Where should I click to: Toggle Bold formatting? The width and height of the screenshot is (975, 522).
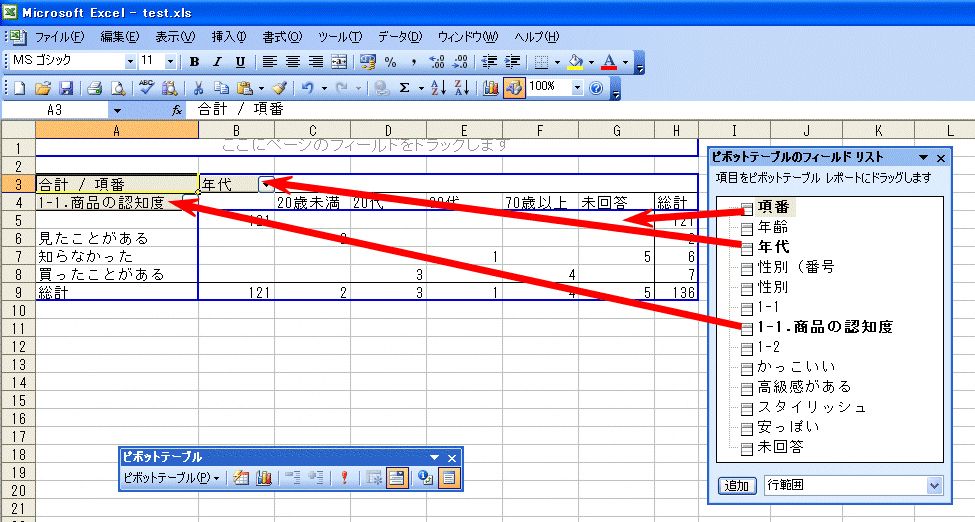(x=195, y=62)
